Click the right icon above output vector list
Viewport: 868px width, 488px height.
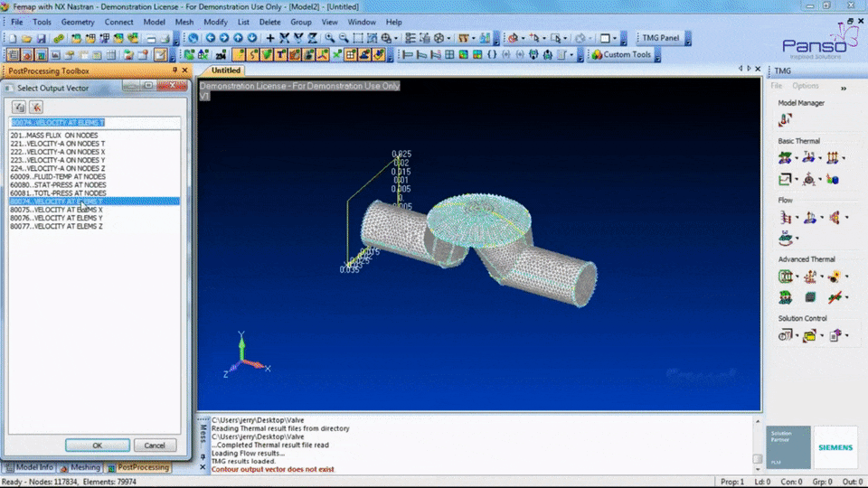click(x=36, y=107)
